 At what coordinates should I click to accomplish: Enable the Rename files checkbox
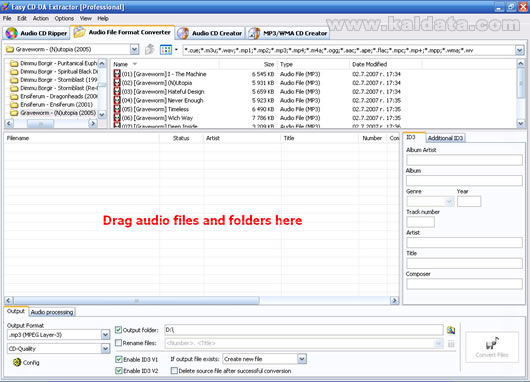coord(118,343)
